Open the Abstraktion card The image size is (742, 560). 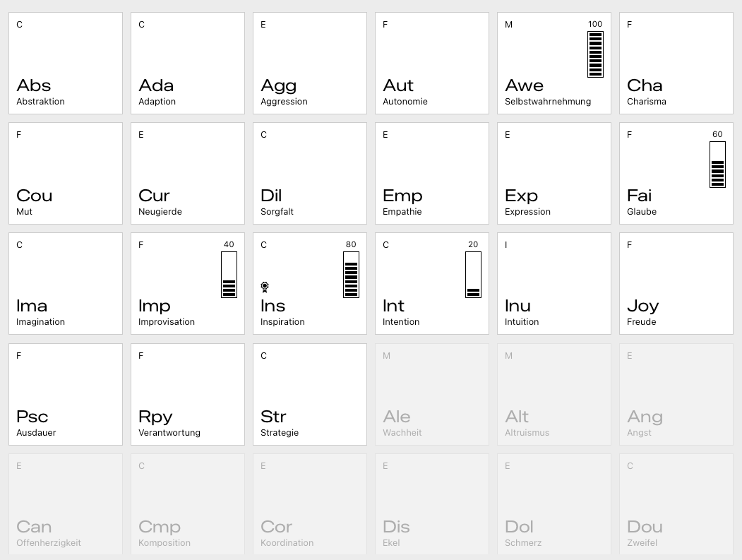click(66, 63)
